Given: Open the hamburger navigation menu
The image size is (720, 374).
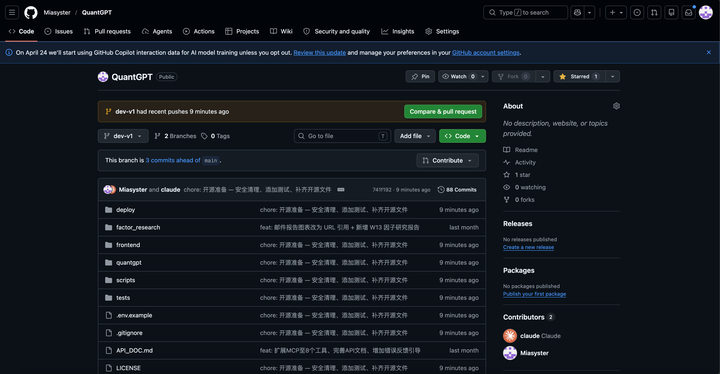Looking at the screenshot, I should click(12, 12).
